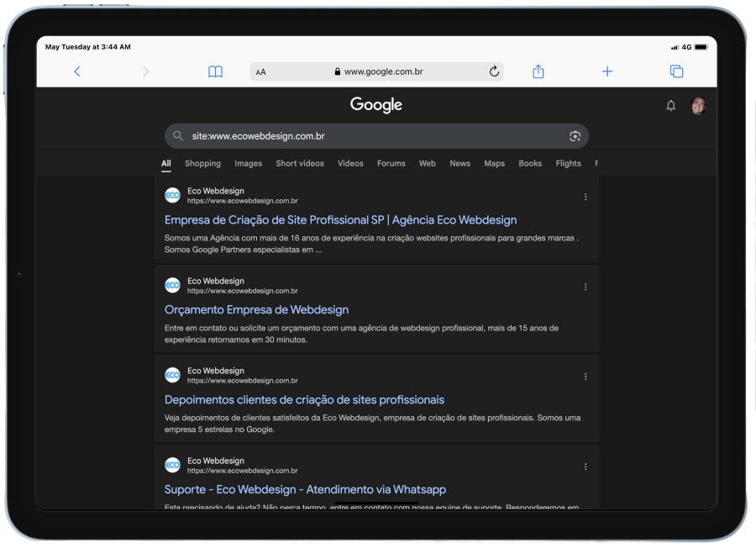Screen dimensions: 756x553
Task: Click Eco favicon of Orçamento result
Action: tap(172, 285)
